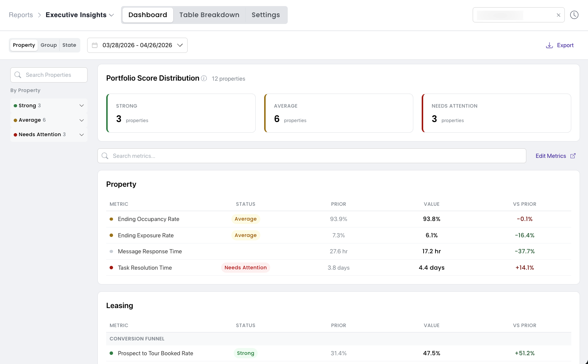
Task: Click the Conversion Funnel section row
Action: [x=339, y=339]
